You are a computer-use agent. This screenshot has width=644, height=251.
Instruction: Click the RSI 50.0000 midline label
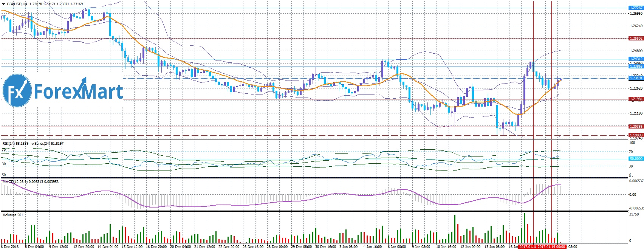[636, 159]
